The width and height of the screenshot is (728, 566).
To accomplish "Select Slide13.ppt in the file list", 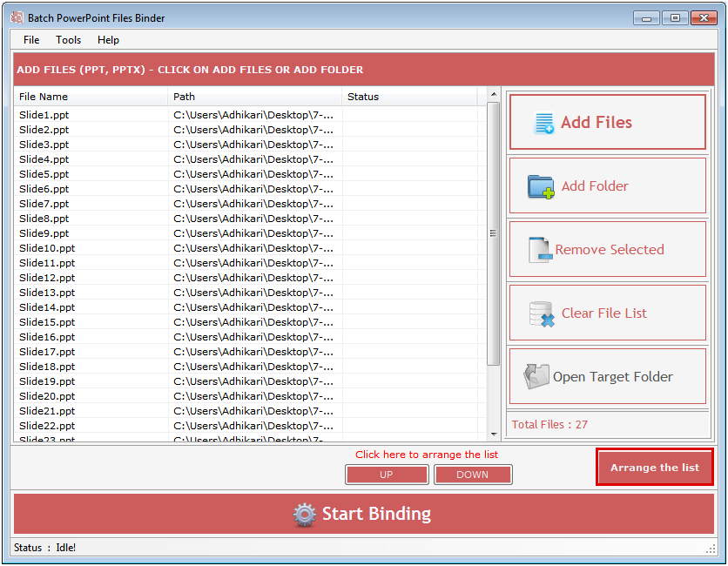I will click(47, 293).
